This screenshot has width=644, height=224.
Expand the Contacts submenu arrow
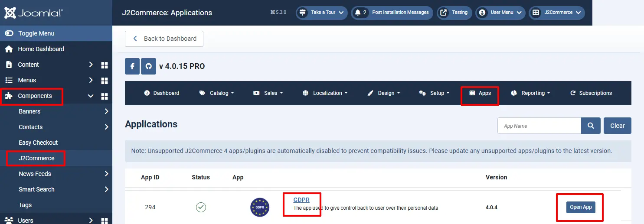[x=106, y=127]
